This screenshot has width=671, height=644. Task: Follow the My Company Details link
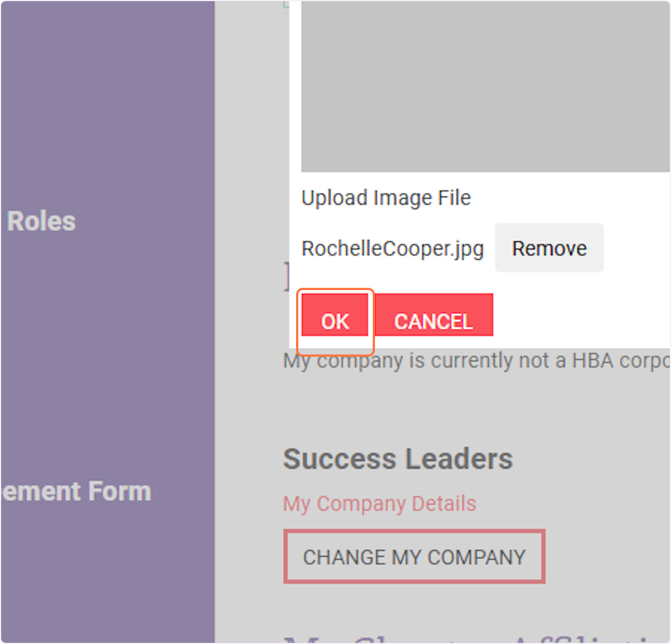pyautogui.click(x=379, y=504)
